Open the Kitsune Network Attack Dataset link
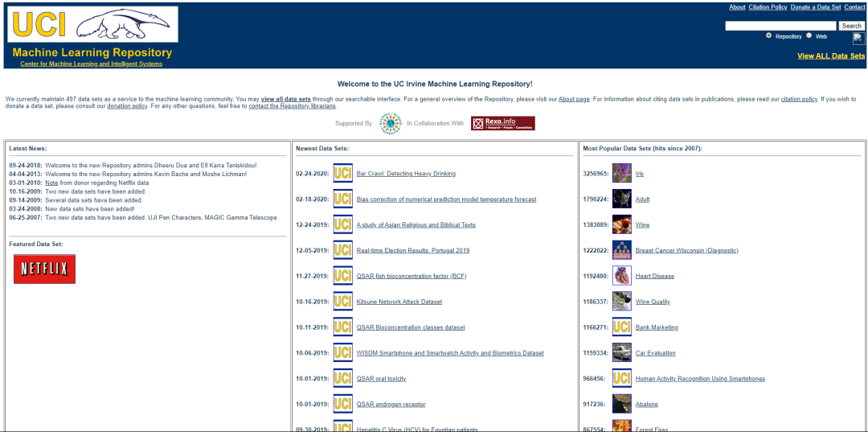Viewport: 868px width, 432px height. click(x=399, y=302)
